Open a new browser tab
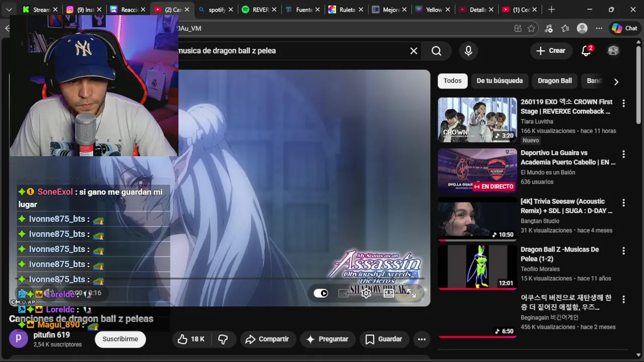644x362 pixels. (x=551, y=10)
